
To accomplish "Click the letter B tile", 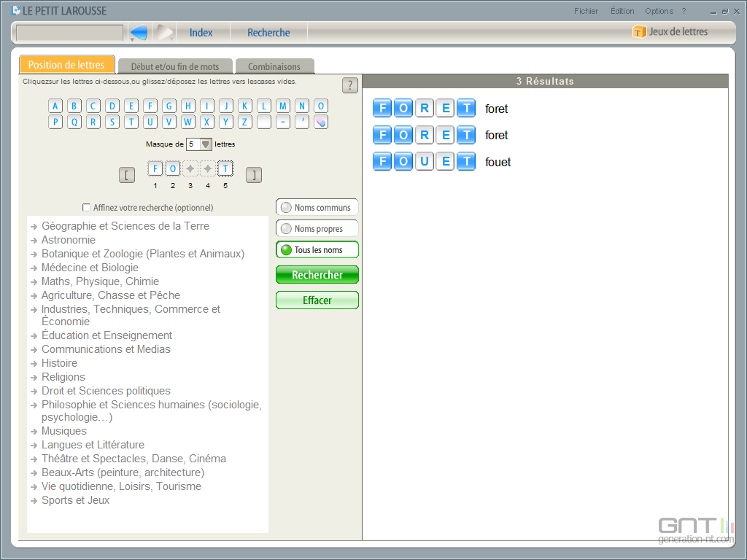I will [74, 106].
